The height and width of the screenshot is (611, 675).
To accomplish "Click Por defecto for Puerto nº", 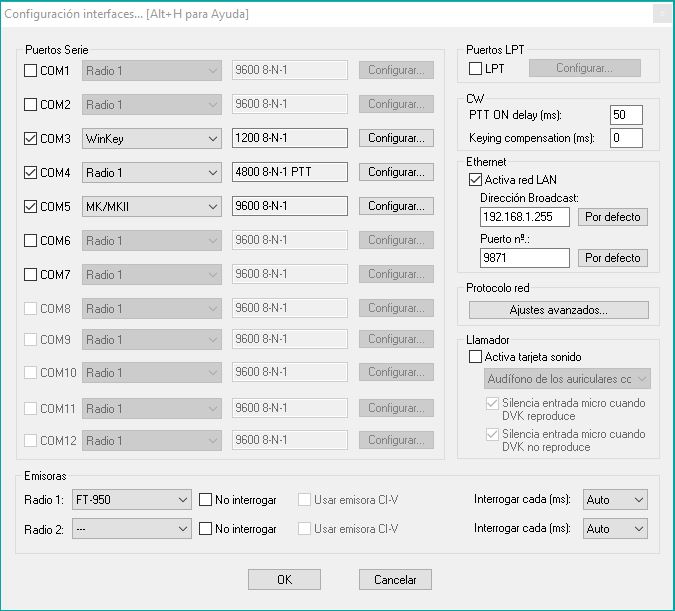I will (613, 258).
